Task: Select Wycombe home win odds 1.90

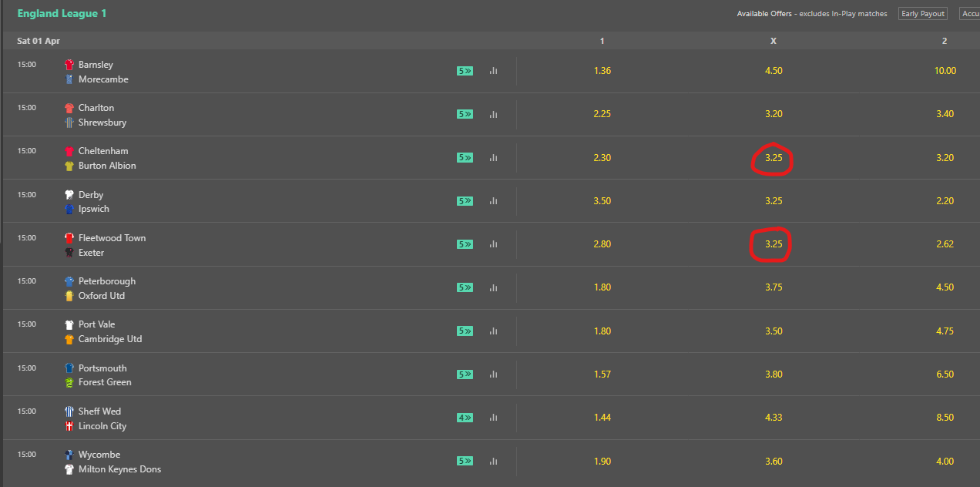Action: click(x=602, y=461)
